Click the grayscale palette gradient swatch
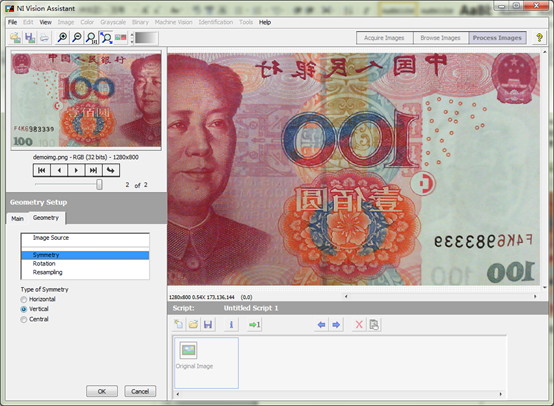Viewport: 554px width, 406px height. [x=146, y=38]
